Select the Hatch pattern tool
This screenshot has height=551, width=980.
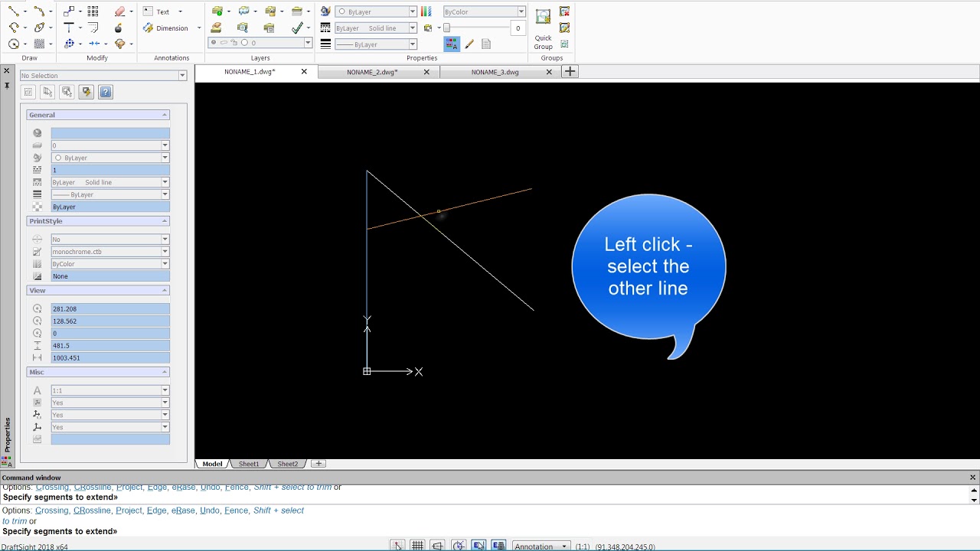[x=39, y=44]
